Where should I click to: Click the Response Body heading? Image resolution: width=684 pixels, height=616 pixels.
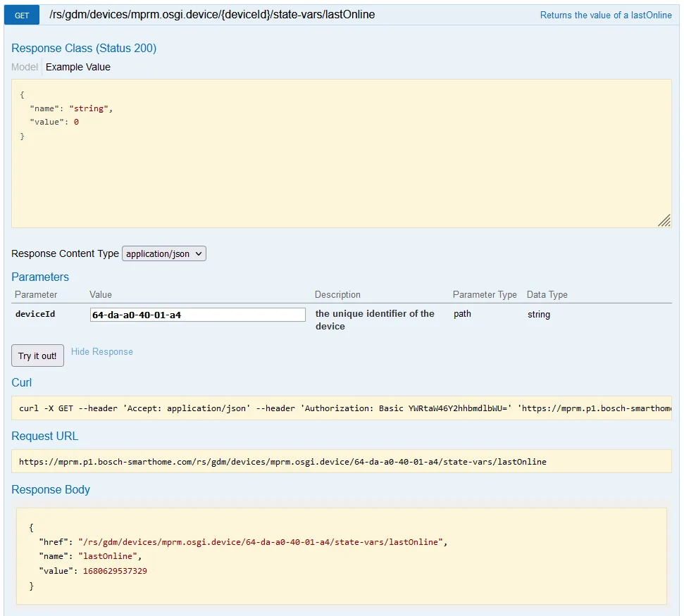click(x=51, y=489)
